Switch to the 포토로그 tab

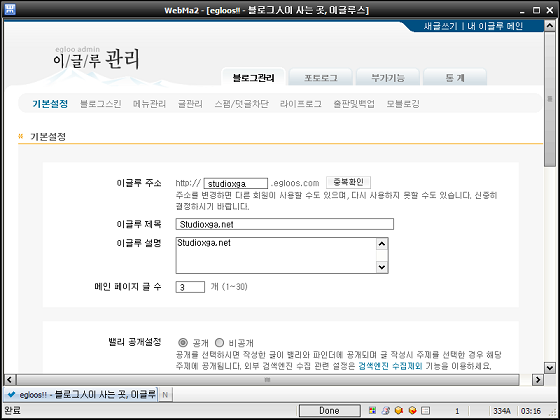point(321,78)
